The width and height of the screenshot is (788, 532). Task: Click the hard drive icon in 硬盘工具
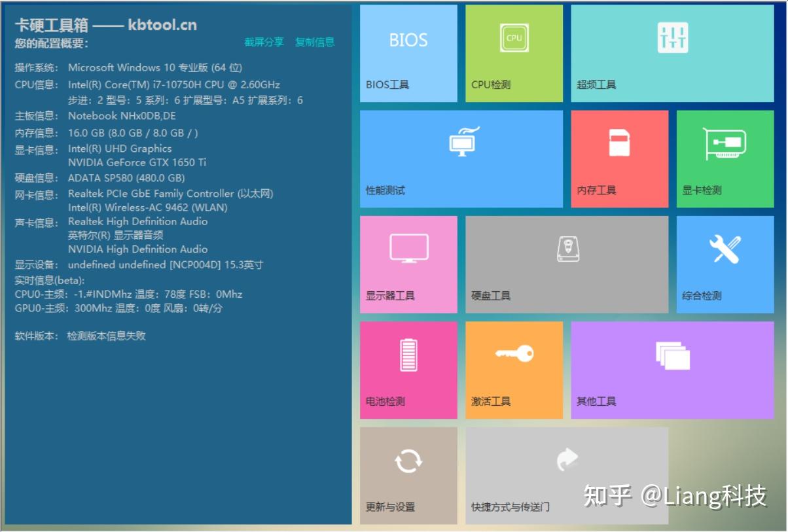click(x=567, y=249)
